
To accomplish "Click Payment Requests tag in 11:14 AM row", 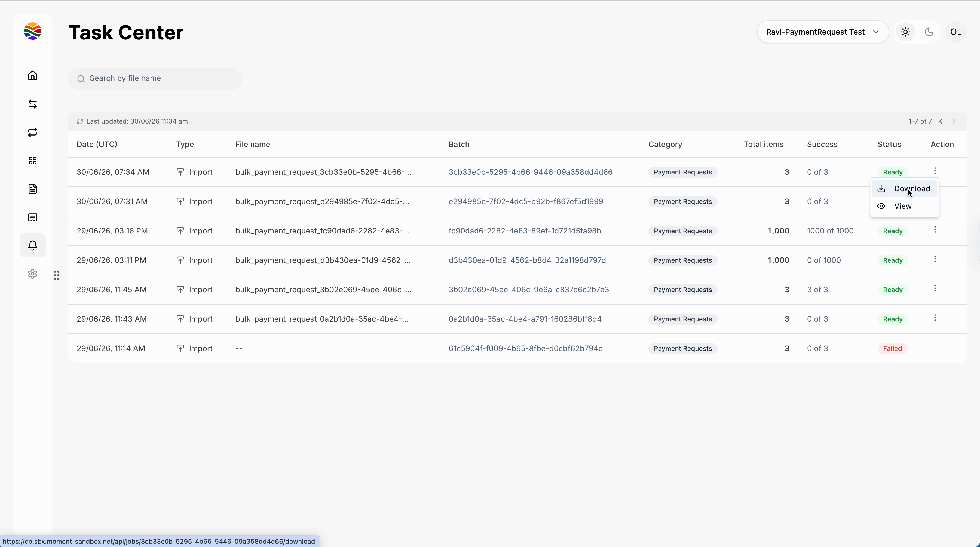I will tap(682, 348).
